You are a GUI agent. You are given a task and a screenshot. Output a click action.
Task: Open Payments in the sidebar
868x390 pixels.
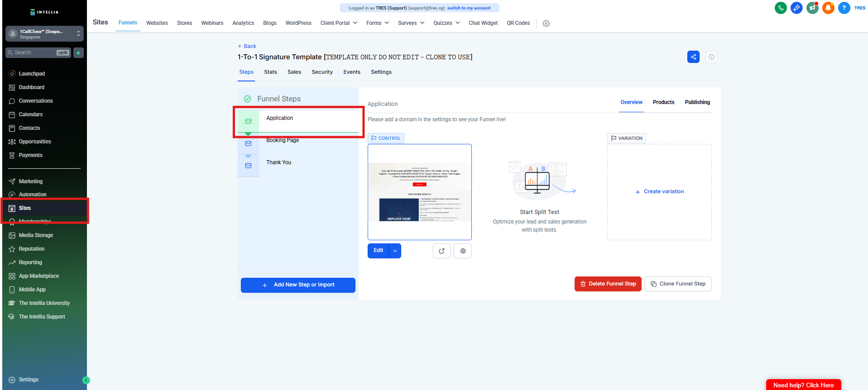click(31, 155)
